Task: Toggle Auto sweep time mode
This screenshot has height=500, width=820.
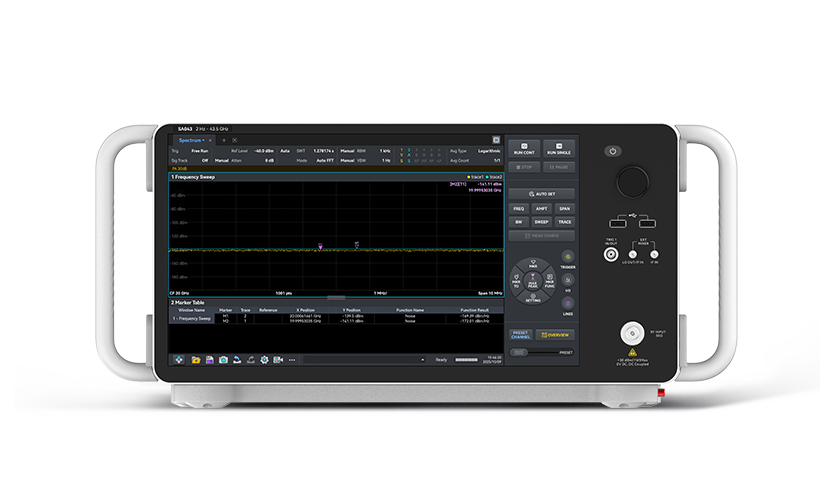Action: pyautogui.click(x=285, y=151)
